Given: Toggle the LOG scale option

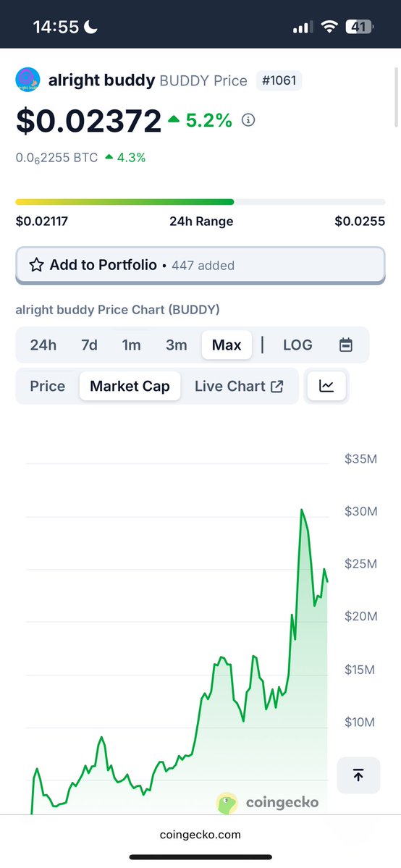Looking at the screenshot, I should click(x=297, y=345).
